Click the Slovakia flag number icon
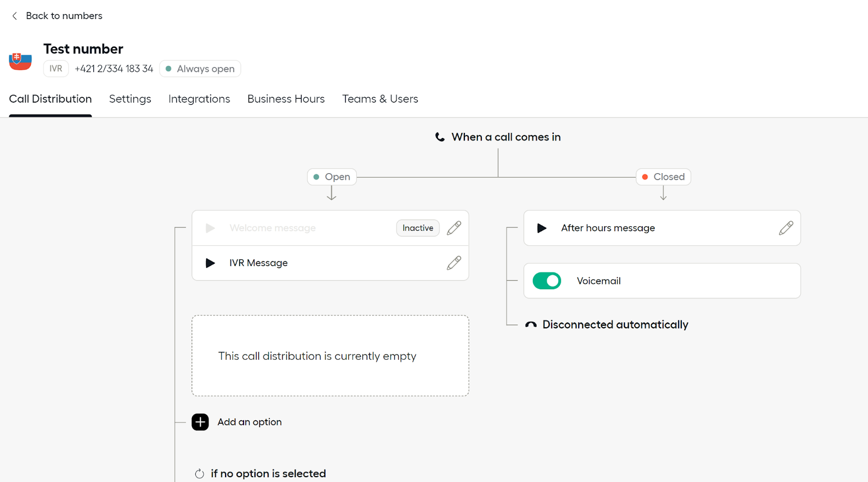 click(20, 60)
